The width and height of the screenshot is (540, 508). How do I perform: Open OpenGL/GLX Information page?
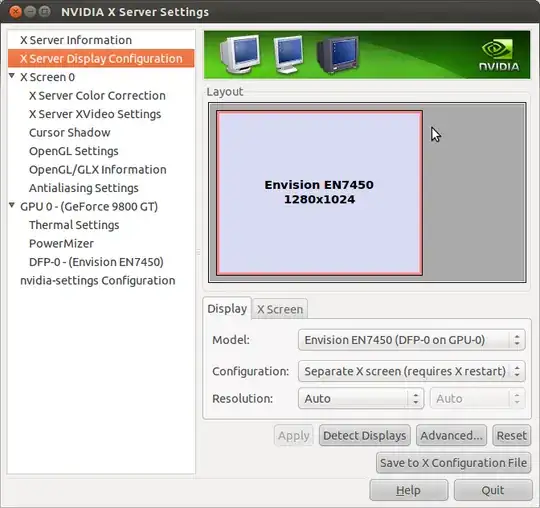coord(98,170)
